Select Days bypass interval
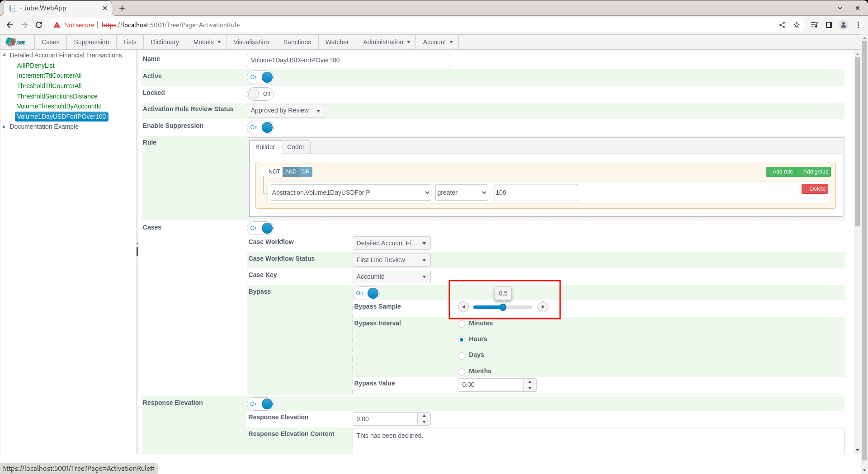Screen dimensions: 868x474 point(462,356)
